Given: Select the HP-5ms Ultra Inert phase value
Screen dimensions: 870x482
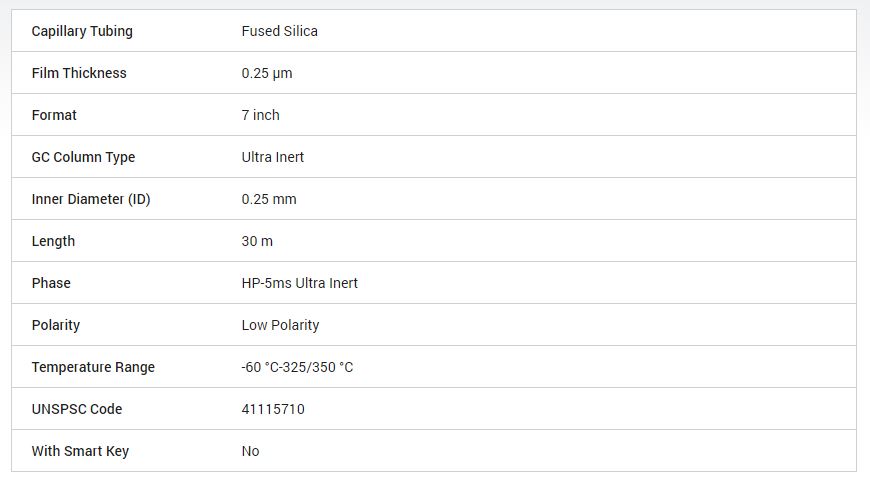Looking at the screenshot, I should coord(299,283).
